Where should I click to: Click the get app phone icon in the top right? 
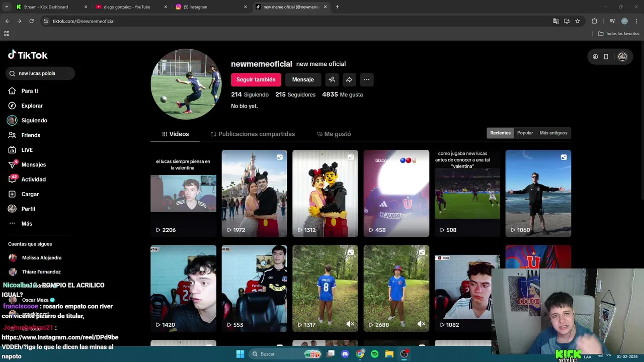606,57
